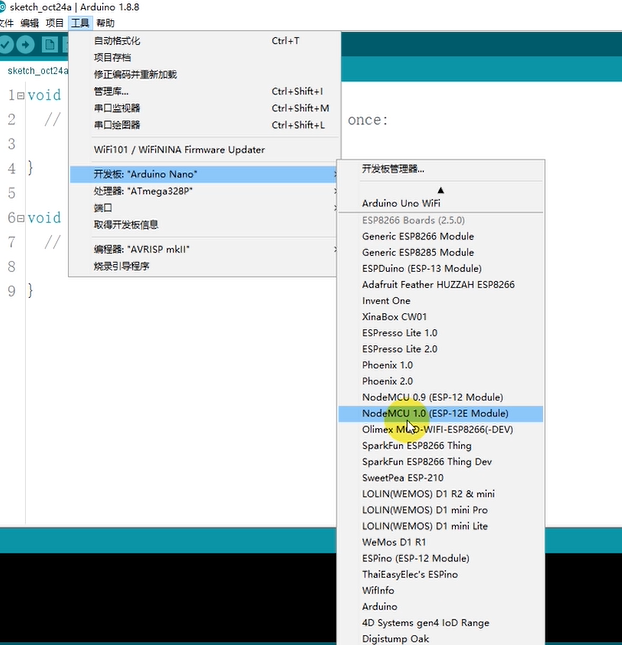The width and height of the screenshot is (622, 645).
Task: Open the 帮助 menu
Action: (x=105, y=23)
